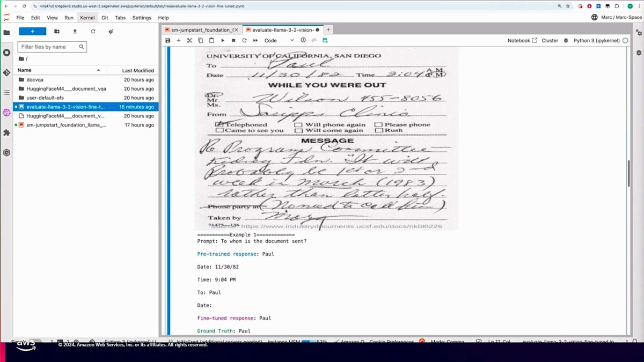This screenshot has width=644, height=362.
Task: Click the upload files icon
Action: (x=75, y=32)
